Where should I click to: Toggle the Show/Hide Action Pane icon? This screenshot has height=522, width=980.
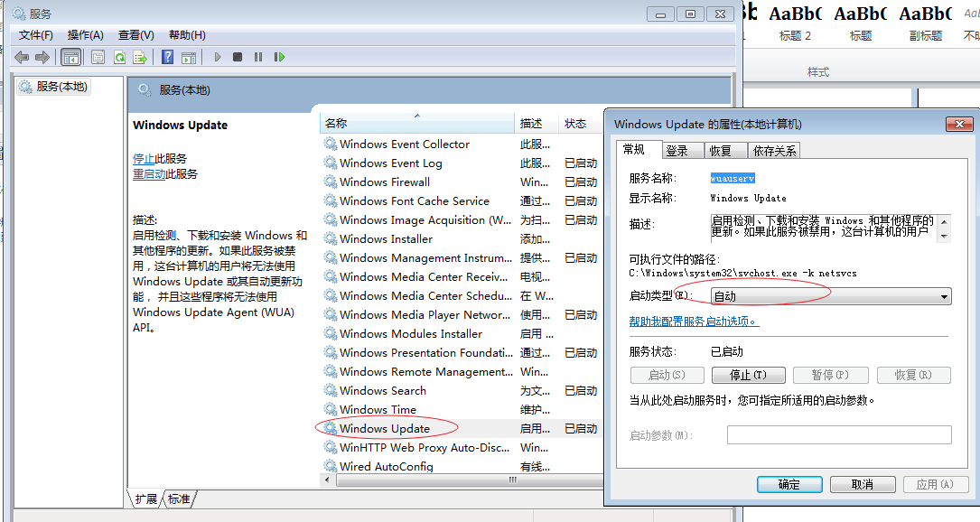click(189, 58)
